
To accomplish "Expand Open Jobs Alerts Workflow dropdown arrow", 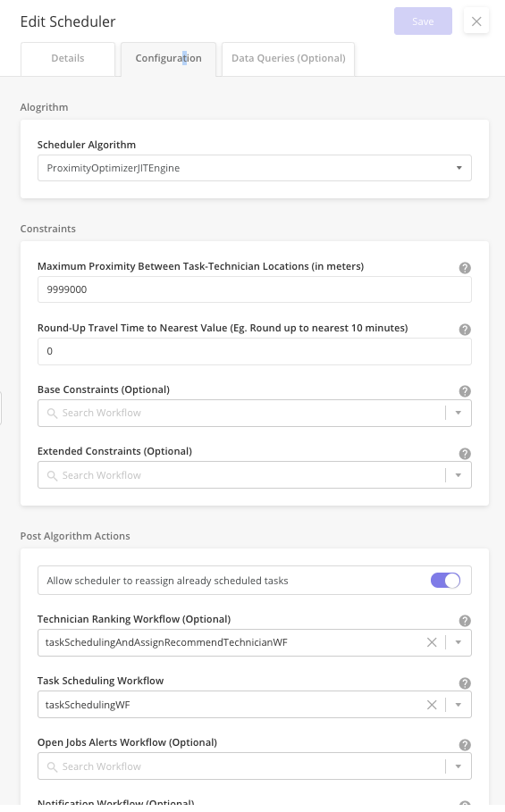I will click(x=459, y=766).
